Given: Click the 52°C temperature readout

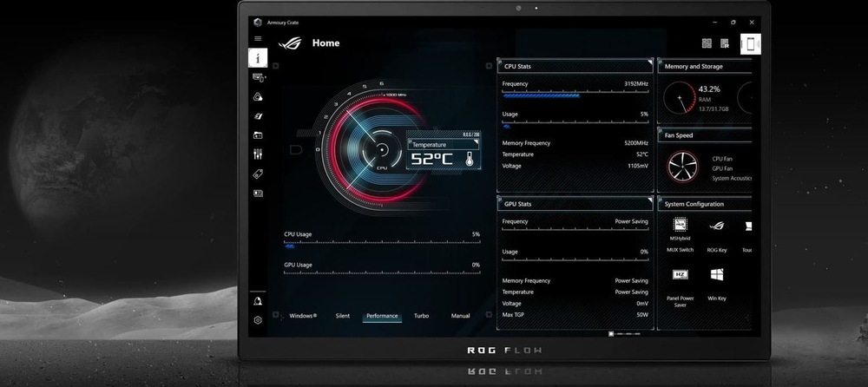Looking at the screenshot, I should click(x=431, y=160).
